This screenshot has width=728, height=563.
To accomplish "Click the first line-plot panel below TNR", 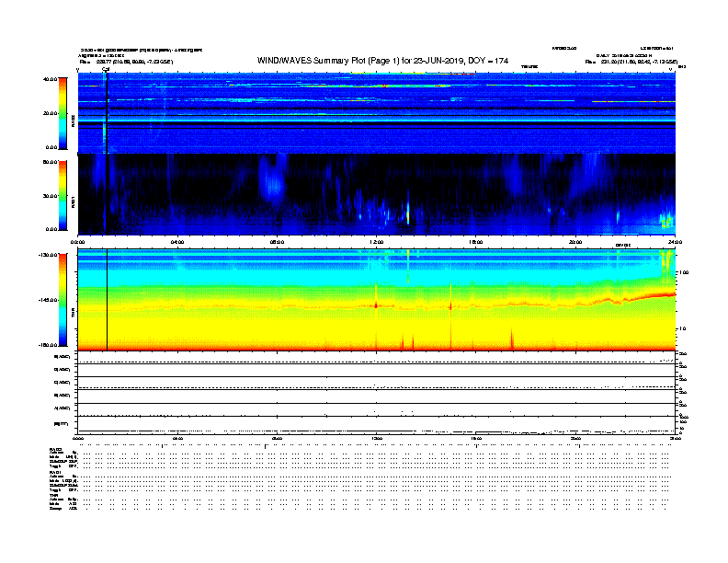I will [377, 357].
